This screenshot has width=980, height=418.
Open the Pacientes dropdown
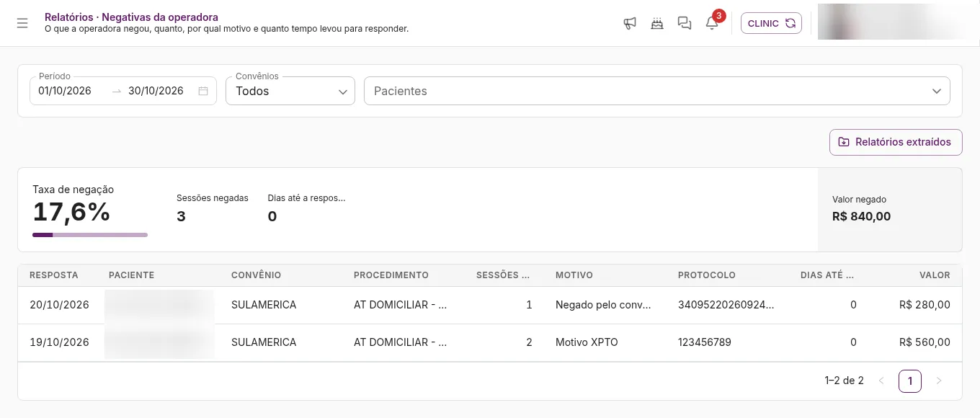pos(657,91)
